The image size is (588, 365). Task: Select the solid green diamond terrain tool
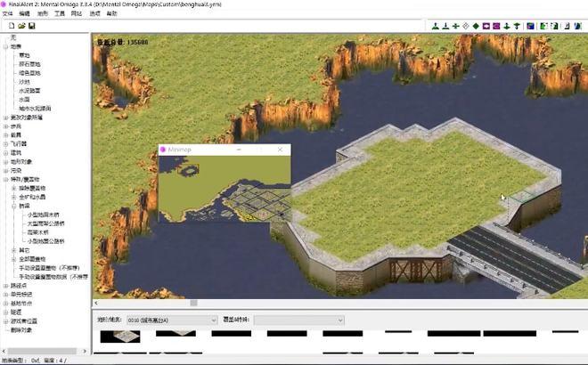476,26
